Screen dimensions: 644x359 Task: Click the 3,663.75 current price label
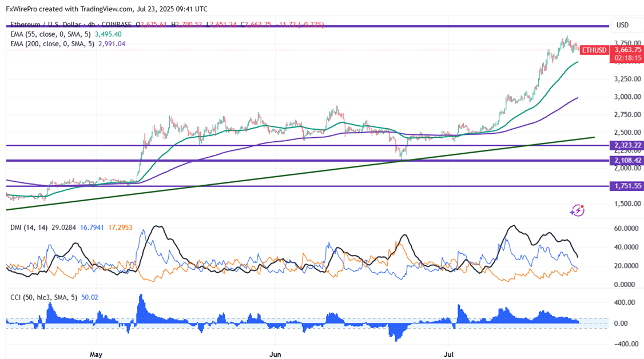click(x=627, y=50)
